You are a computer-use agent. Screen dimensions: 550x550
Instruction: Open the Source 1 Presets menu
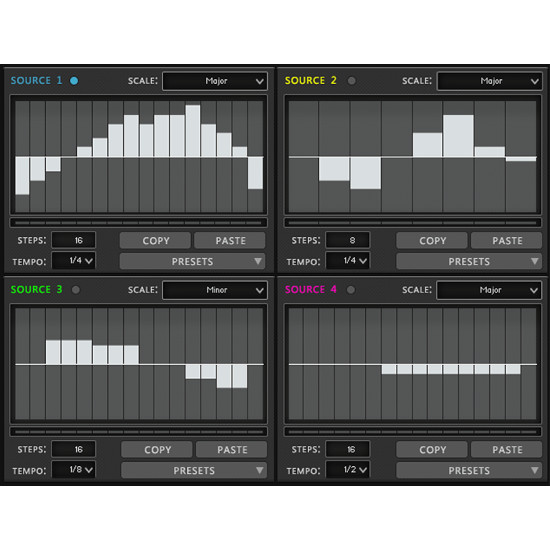click(x=193, y=261)
